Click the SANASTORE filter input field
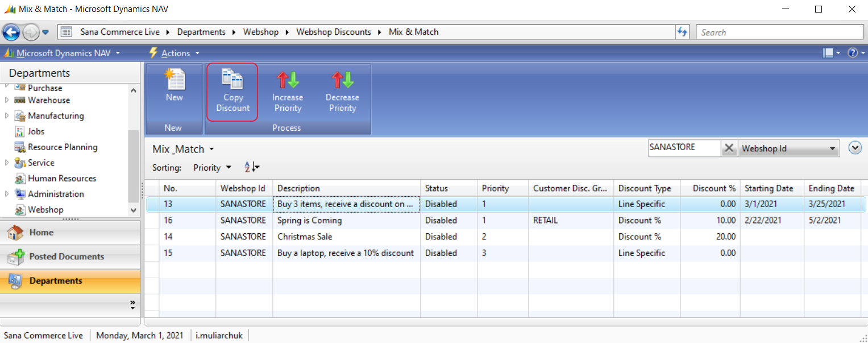 (x=684, y=148)
